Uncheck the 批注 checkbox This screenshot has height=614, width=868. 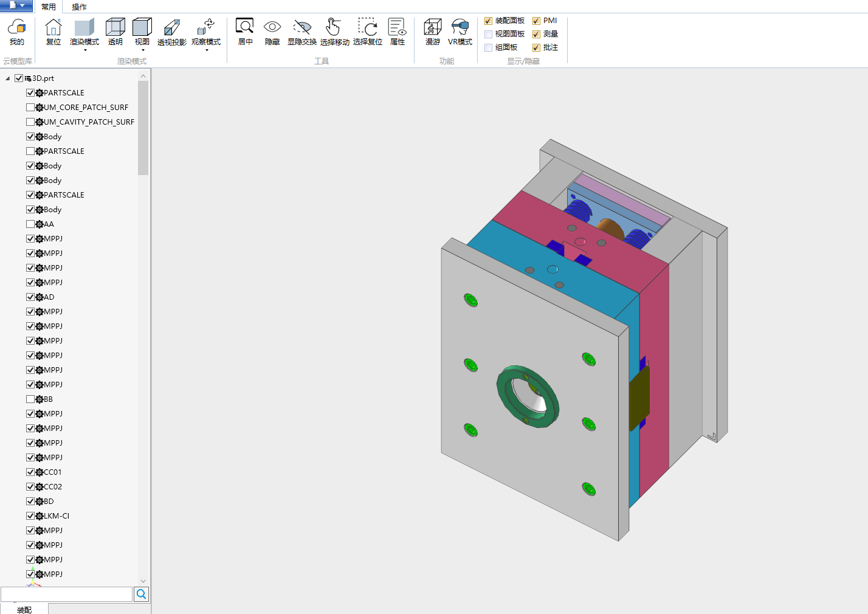[x=536, y=47]
